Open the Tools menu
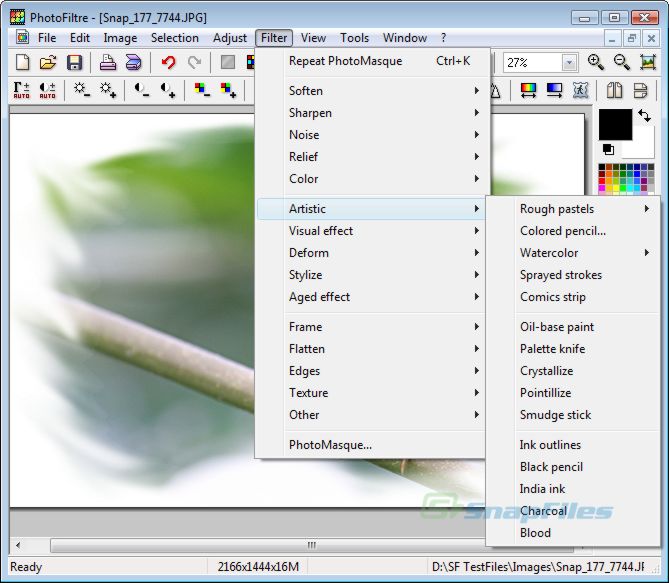Image resolution: width=669 pixels, height=583 pixels. (x=354, y=38)
